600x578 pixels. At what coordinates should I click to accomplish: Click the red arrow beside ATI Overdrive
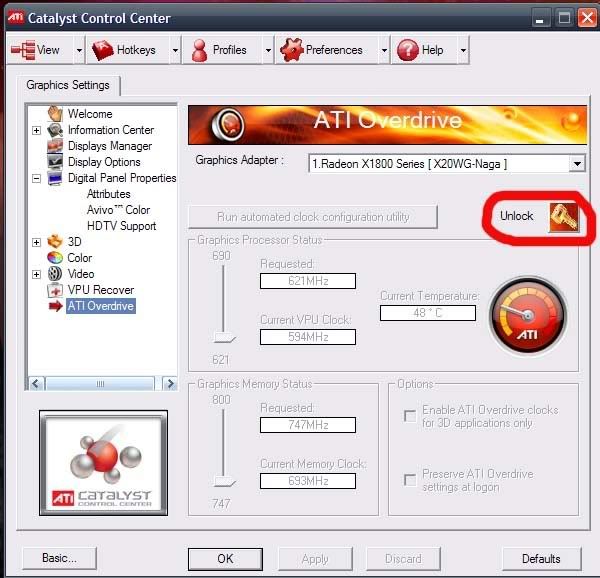(x=55, y=306)
